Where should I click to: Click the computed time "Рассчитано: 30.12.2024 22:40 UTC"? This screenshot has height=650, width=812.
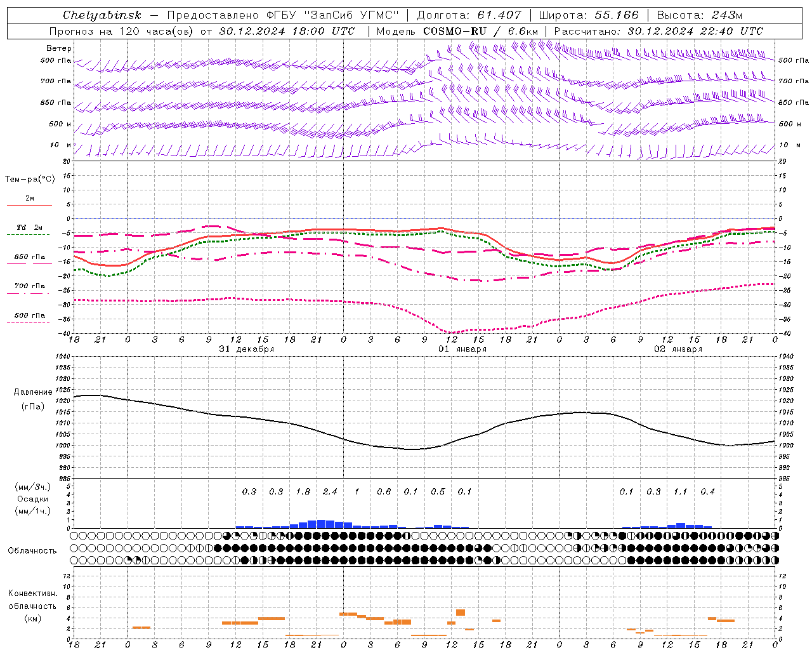point(658,31)
